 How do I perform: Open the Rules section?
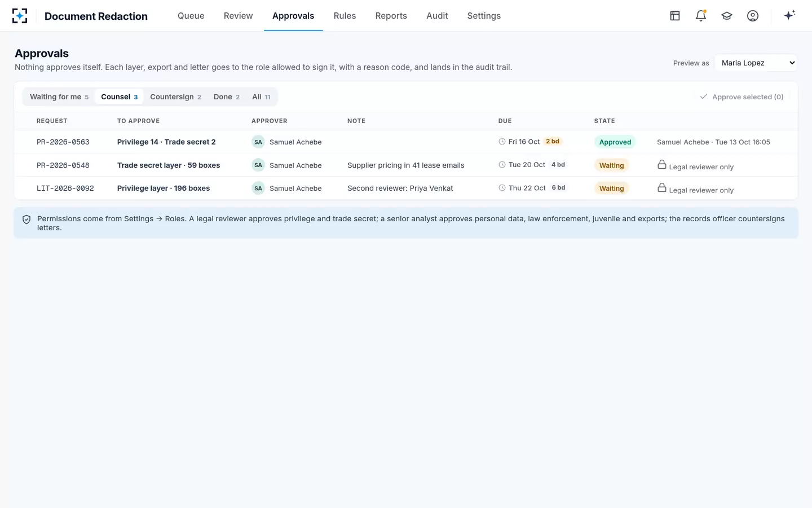pos(345,16)
